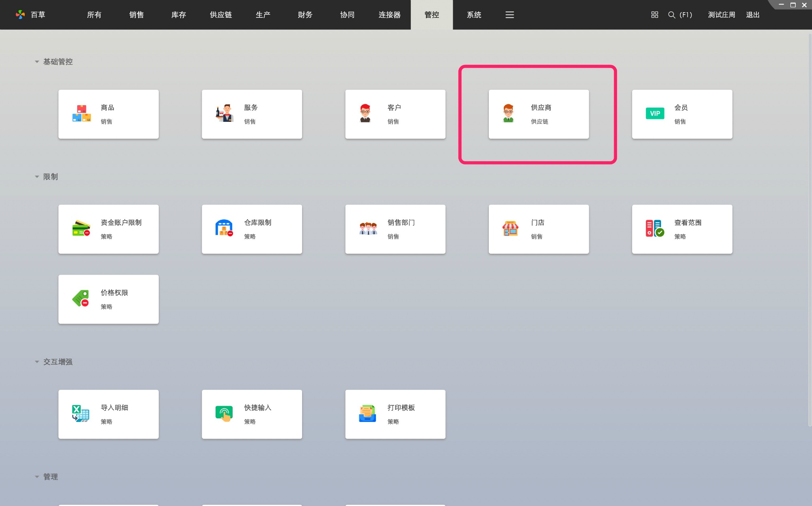Screen dimensions: 812x506
Task: Click the search magnifier (F1)
Action: 672,15
